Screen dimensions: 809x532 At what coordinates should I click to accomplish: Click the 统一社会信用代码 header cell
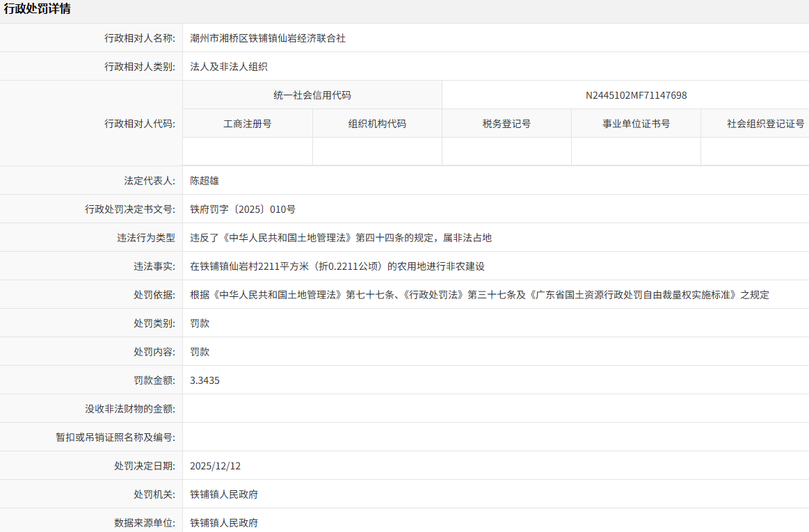[x=312, y=95]
